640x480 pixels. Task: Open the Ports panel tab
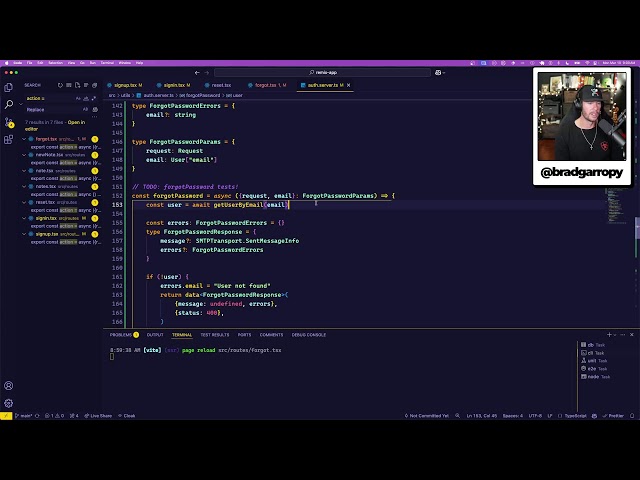pos(244,335)
